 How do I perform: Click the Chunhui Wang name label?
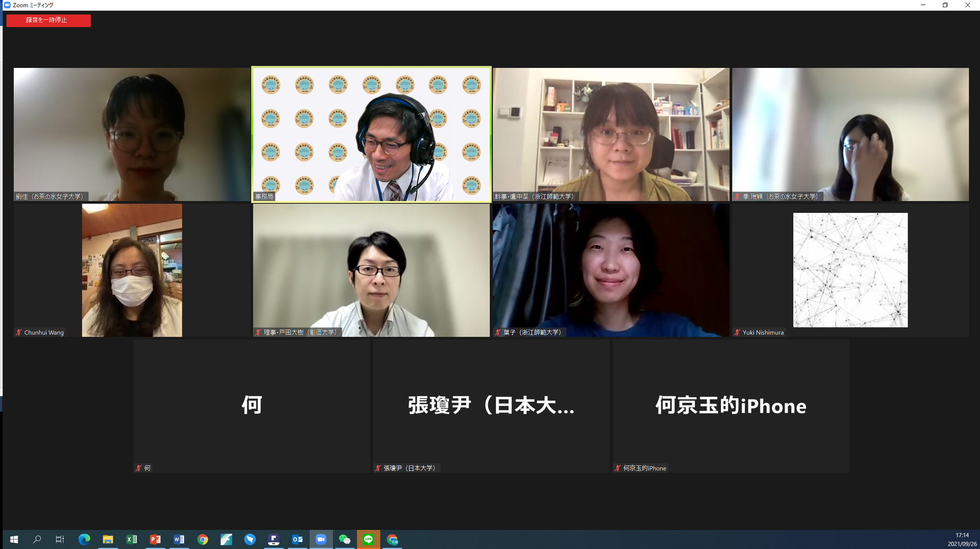(44, 332)
